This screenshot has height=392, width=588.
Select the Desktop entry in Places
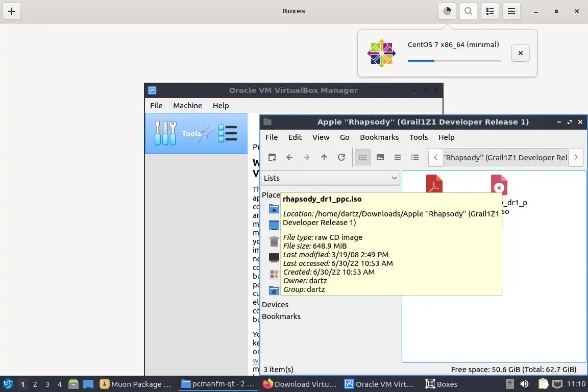(x=274, y=226)
